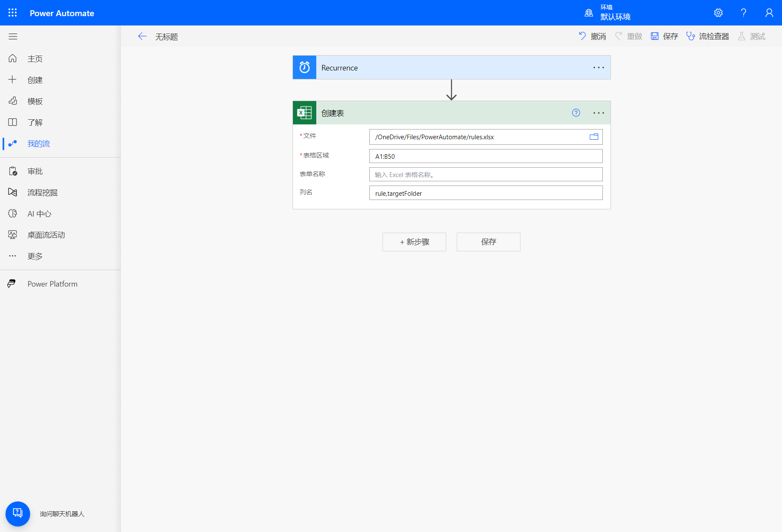
Task: Open the app launcher waffle icon
Action: [x=13, y=13]
